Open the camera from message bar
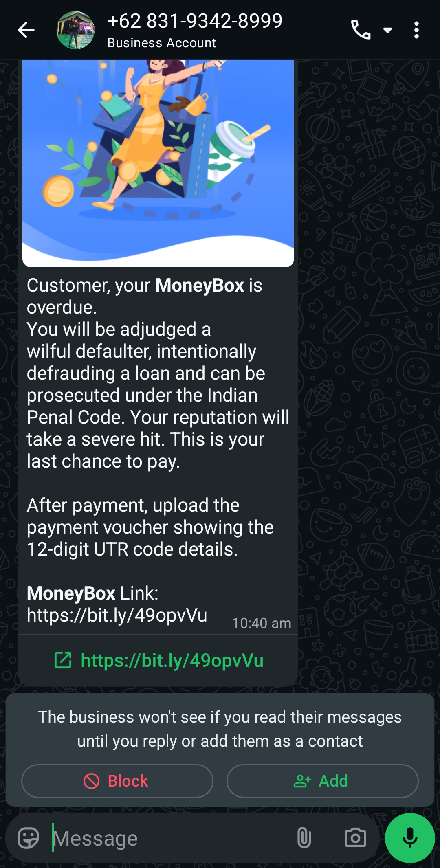This screenshot has height=868, width=440. coord(355,838)
